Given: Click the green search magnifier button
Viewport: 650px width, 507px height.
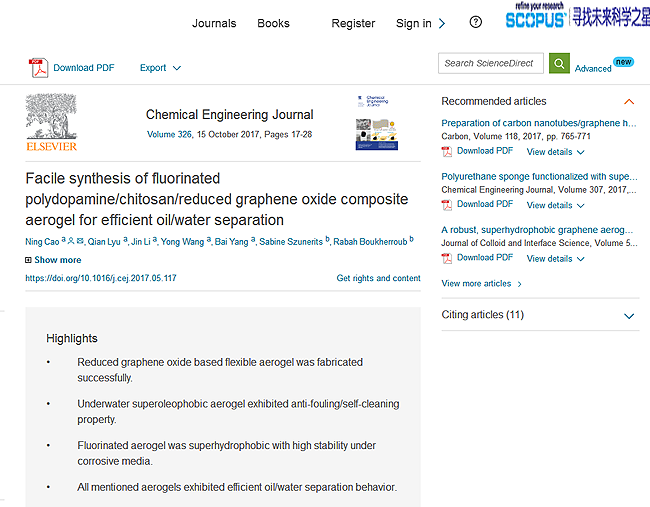Looking at the screenshot, I should coord(559,63).
